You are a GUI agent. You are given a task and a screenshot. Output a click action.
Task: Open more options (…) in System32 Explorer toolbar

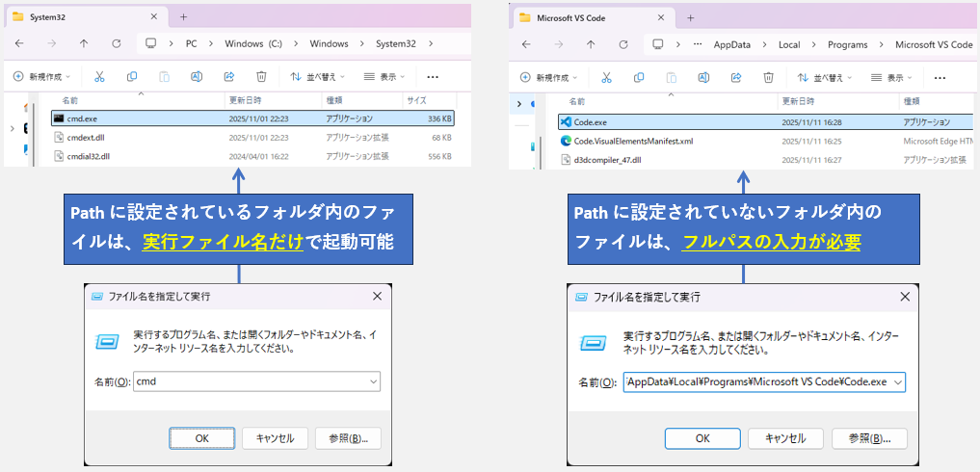433,77
